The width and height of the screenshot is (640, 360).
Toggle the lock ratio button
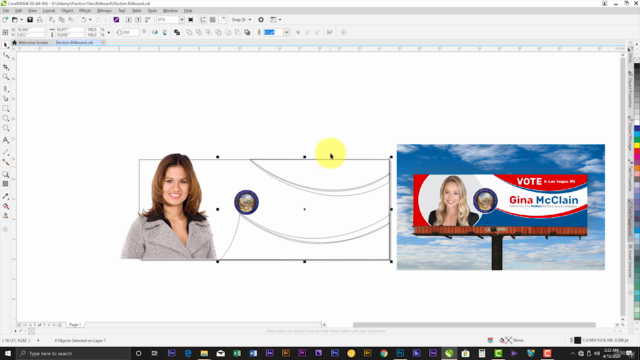[x=109, y=32]
